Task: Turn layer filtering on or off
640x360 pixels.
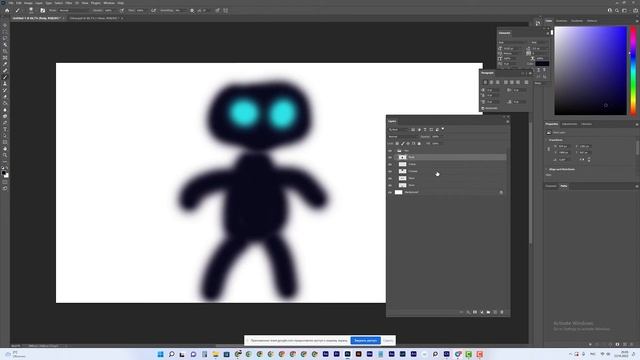Action: [x=443, y=129]
